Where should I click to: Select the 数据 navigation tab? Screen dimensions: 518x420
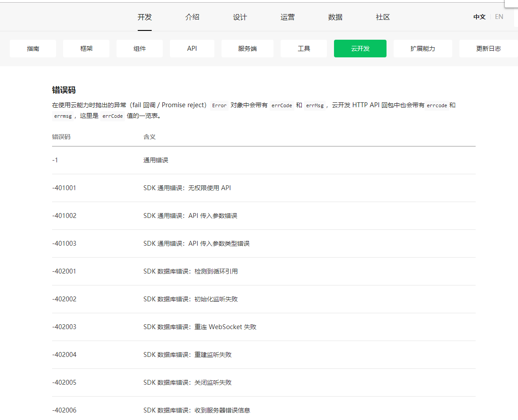tap(335, 17)
